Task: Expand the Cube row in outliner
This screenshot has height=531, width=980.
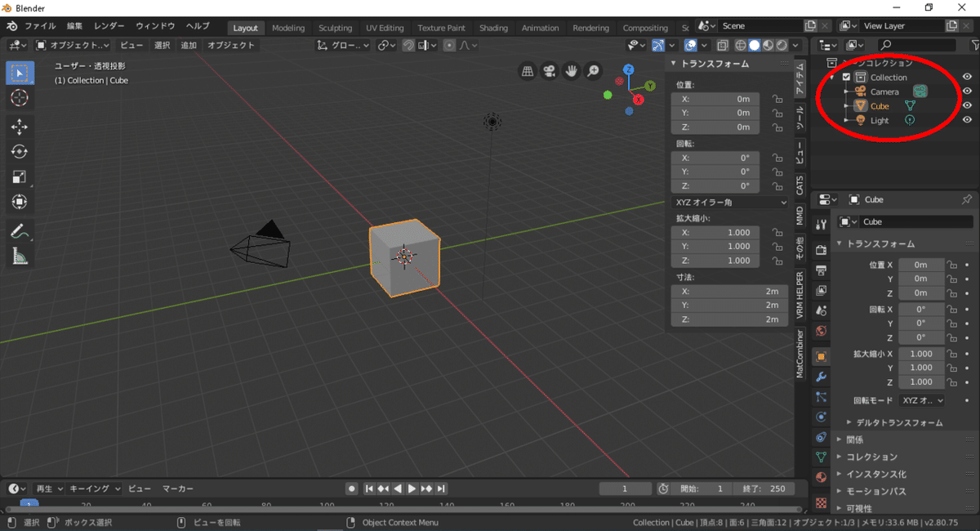Action: pyautogui.click(x=845, y=106)
